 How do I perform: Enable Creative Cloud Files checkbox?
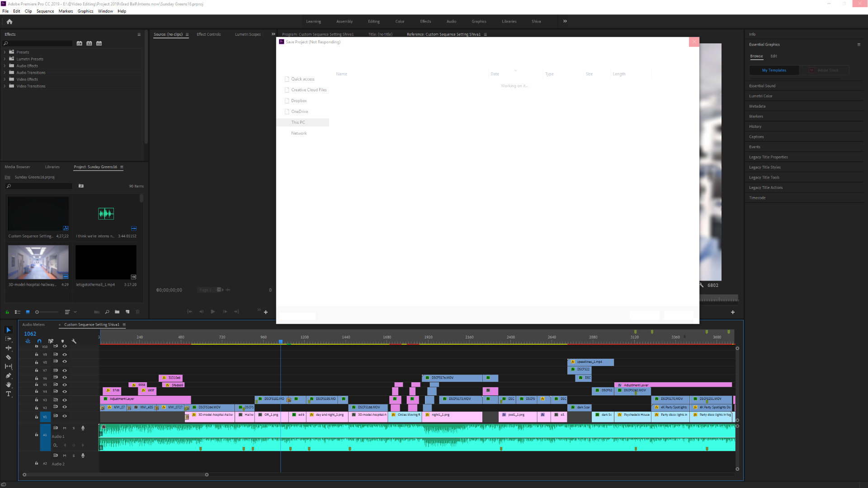tap(287, 89)
